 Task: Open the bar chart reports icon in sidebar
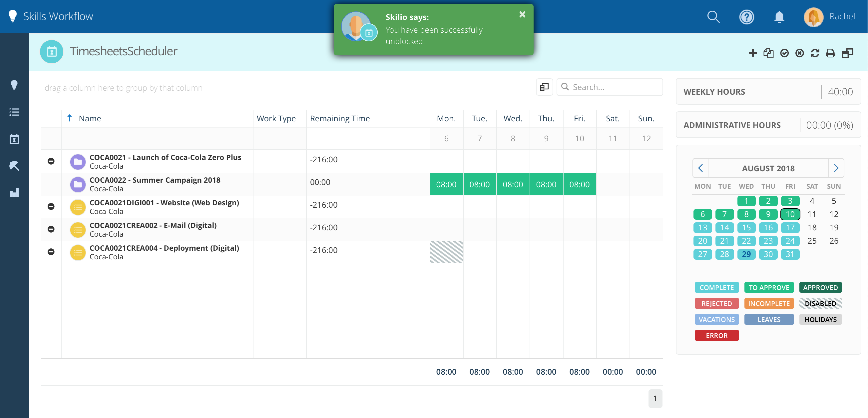pyautogui.click(x=14, y=192)
